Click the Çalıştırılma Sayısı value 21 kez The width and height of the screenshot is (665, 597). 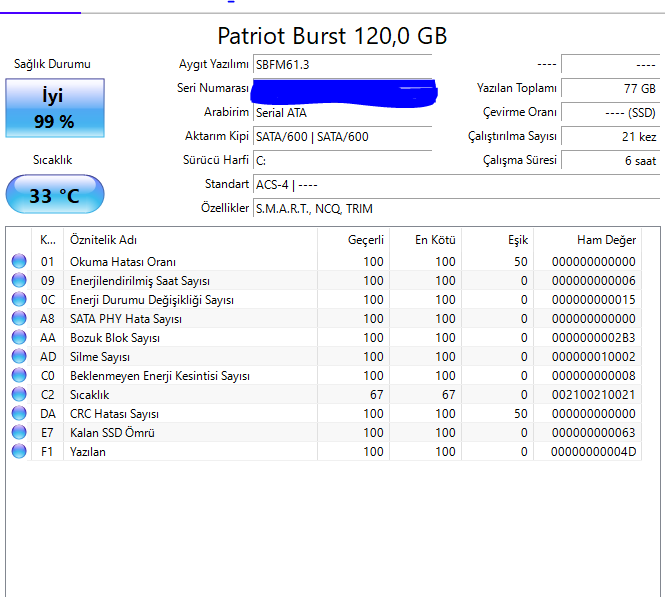tap(610, 137)
